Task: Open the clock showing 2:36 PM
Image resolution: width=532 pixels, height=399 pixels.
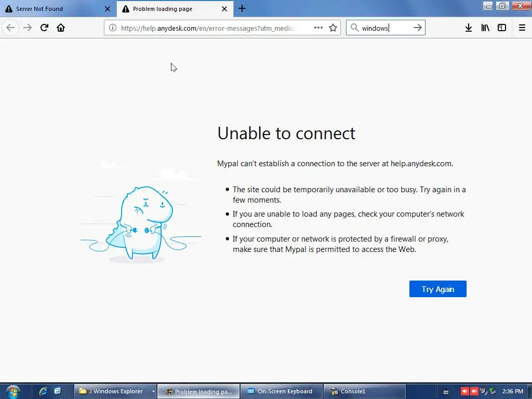Action: coord(513,392)
